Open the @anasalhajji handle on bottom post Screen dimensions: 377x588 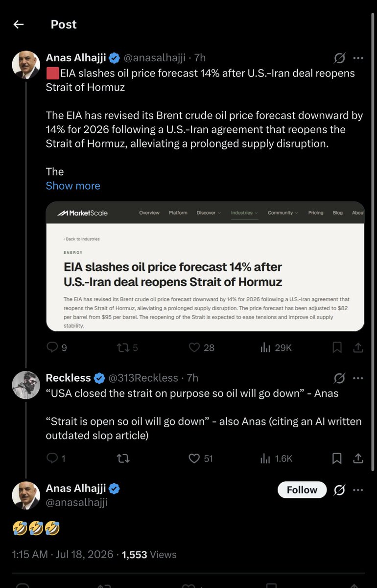coord(76,502)
